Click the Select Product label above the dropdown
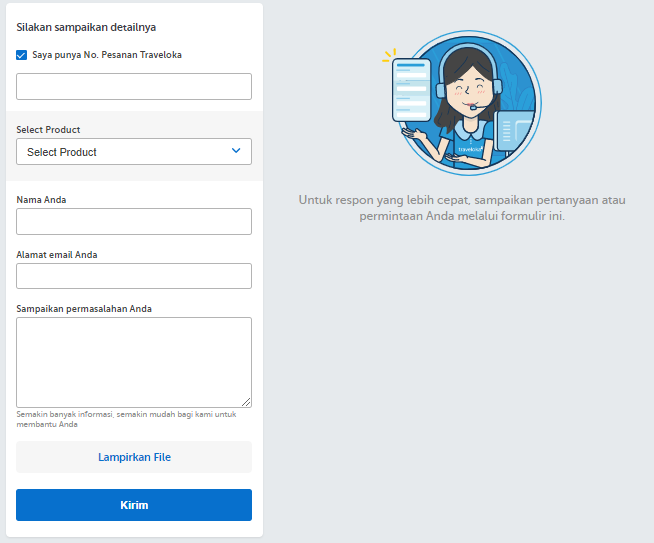This screenshot has width=654, height=543. tap(48, 130)
